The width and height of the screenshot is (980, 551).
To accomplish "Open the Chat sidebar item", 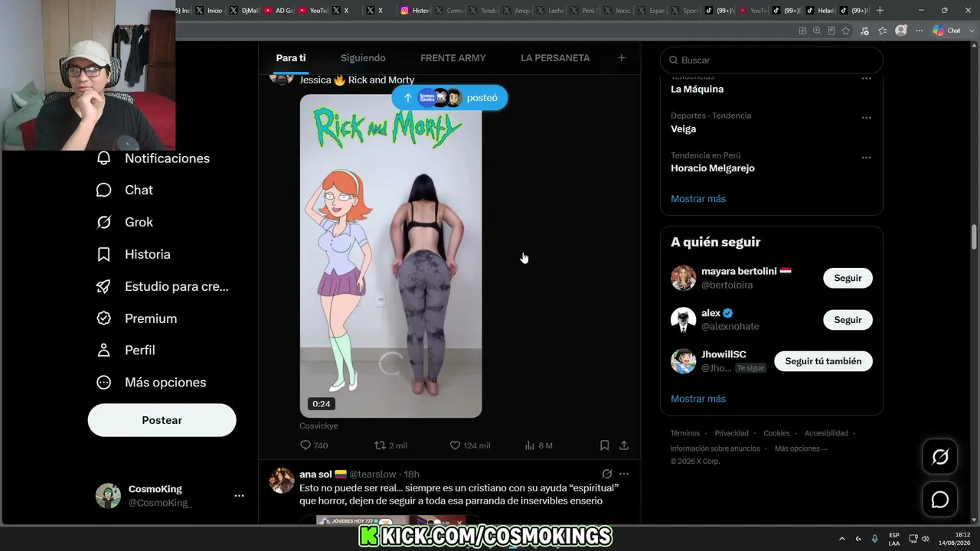I will (x=124, y=190).
